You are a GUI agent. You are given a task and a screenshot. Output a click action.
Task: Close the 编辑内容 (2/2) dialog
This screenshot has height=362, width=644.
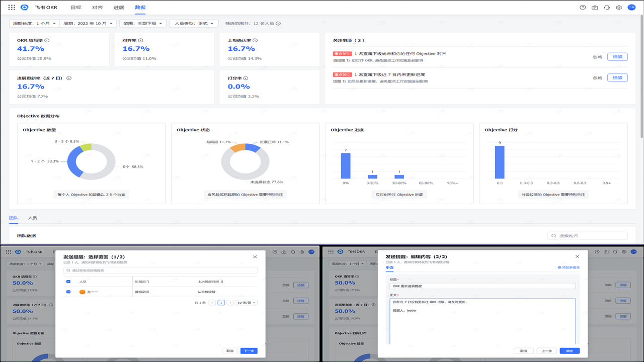pos(577,257)
